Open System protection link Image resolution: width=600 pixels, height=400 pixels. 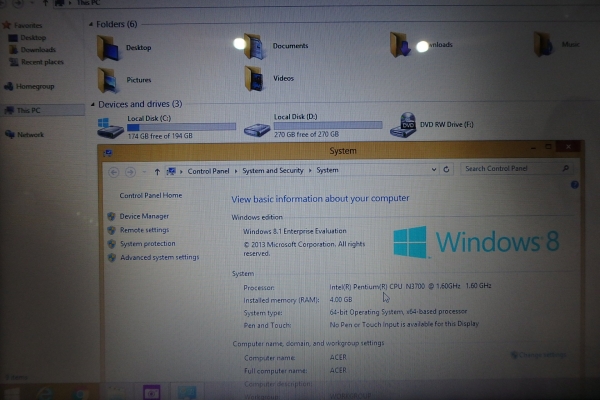(x=148, y=244)
